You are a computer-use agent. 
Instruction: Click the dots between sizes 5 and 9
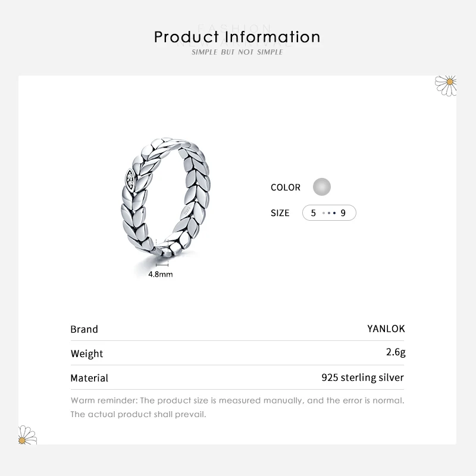[328, 213]
